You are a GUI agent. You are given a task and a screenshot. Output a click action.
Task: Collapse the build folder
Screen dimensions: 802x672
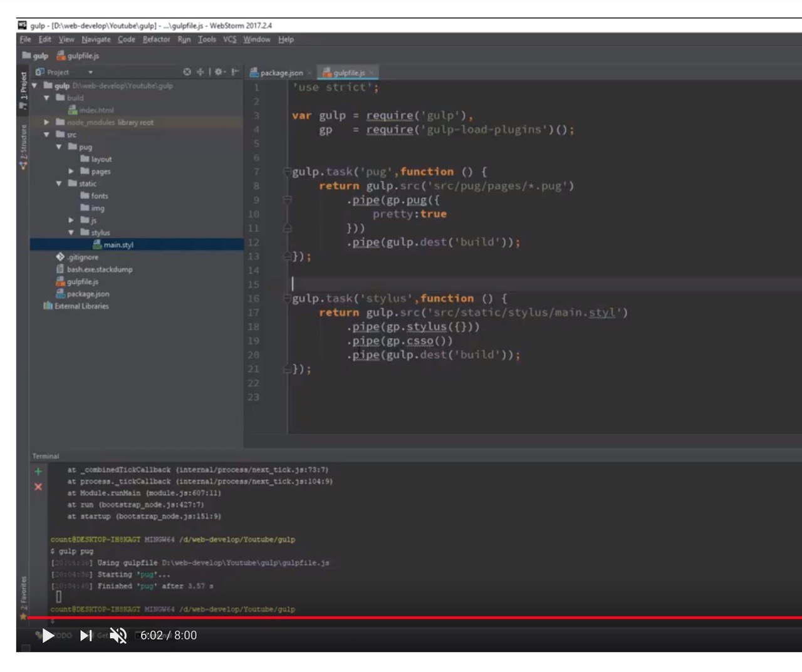[47, 98]
